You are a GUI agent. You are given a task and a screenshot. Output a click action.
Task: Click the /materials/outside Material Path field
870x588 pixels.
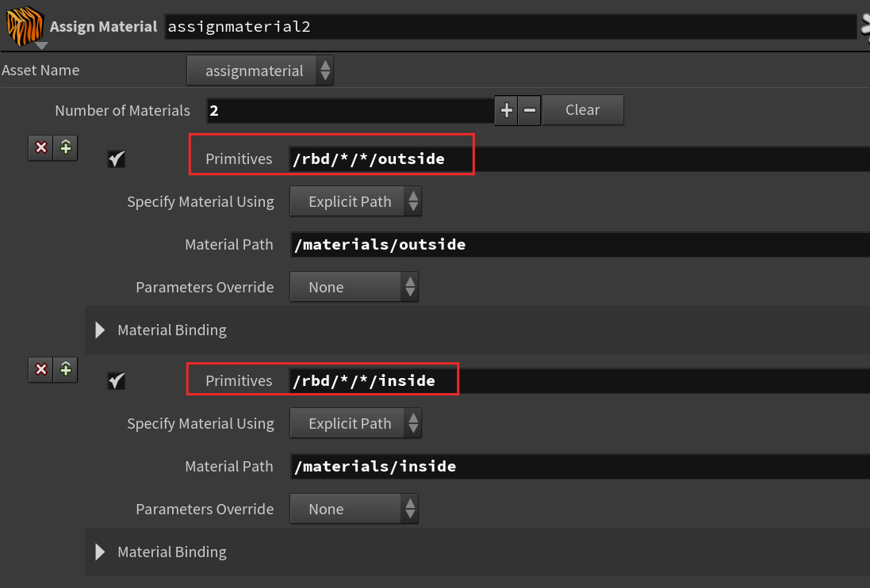(x=580, y=244)
